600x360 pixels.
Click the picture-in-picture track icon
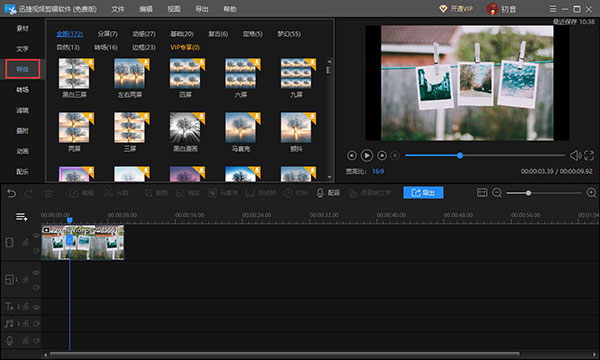10,279
